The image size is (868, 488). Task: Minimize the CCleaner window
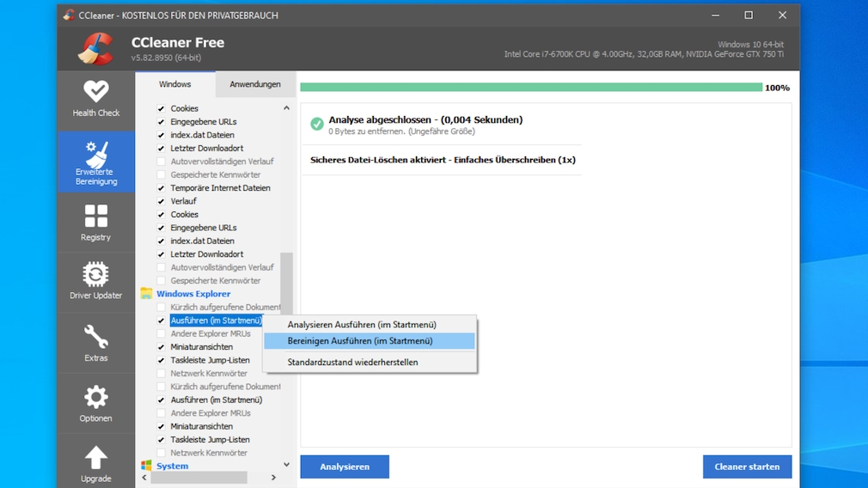coord(715,15)
